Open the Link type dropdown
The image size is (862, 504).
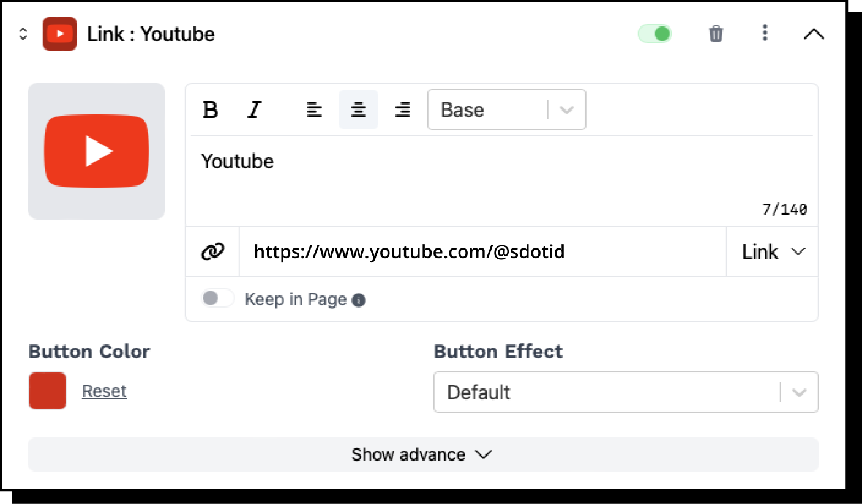pos(773,251)
